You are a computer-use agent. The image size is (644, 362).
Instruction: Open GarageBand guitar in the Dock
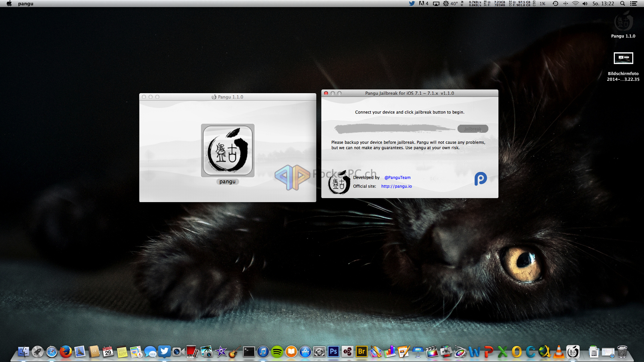coord(235,352)
